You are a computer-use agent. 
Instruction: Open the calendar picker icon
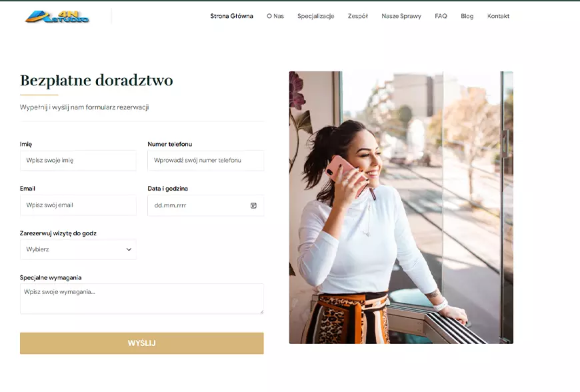(253, 205)
